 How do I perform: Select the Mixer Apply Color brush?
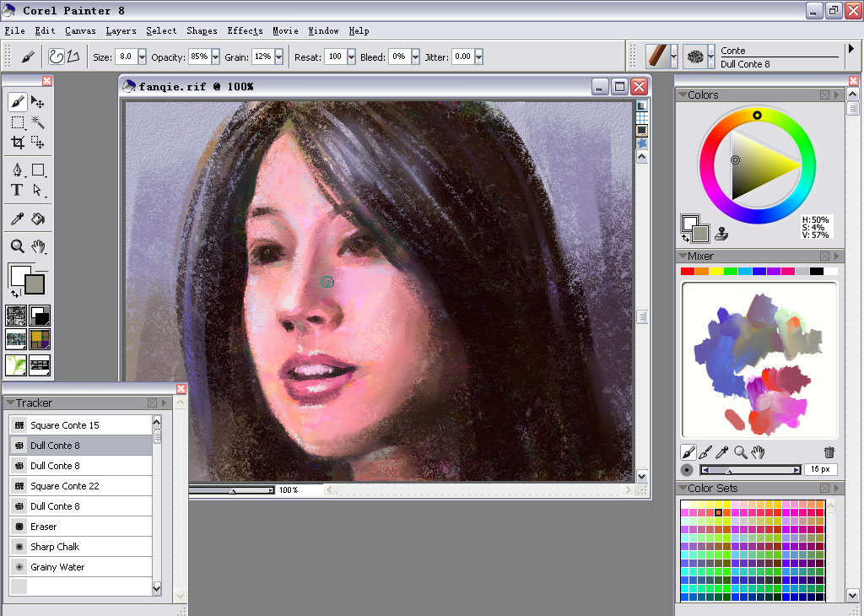click(x=688, y=452)
